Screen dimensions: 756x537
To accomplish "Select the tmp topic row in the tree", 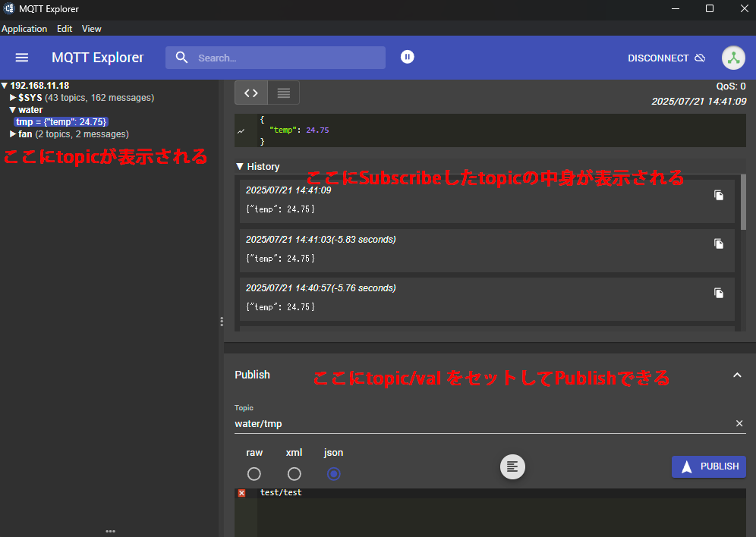I will pos(61,122).
